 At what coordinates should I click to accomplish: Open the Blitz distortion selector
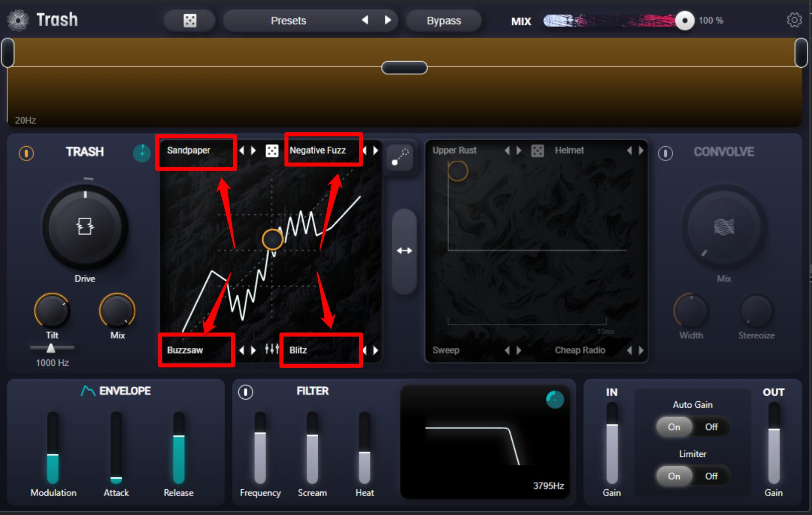[298, 350]
